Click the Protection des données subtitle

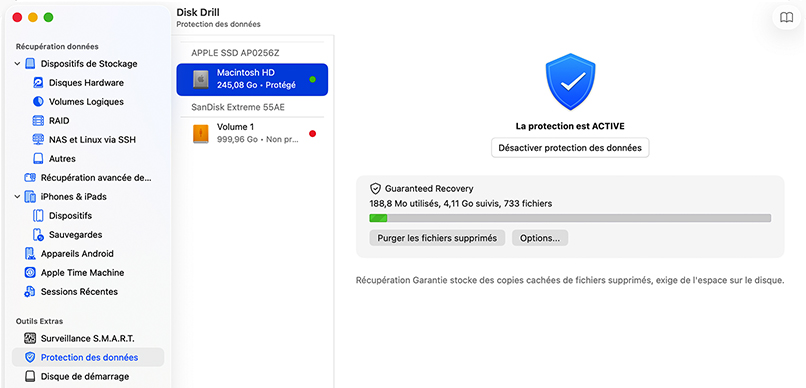[x=218, y=24]
